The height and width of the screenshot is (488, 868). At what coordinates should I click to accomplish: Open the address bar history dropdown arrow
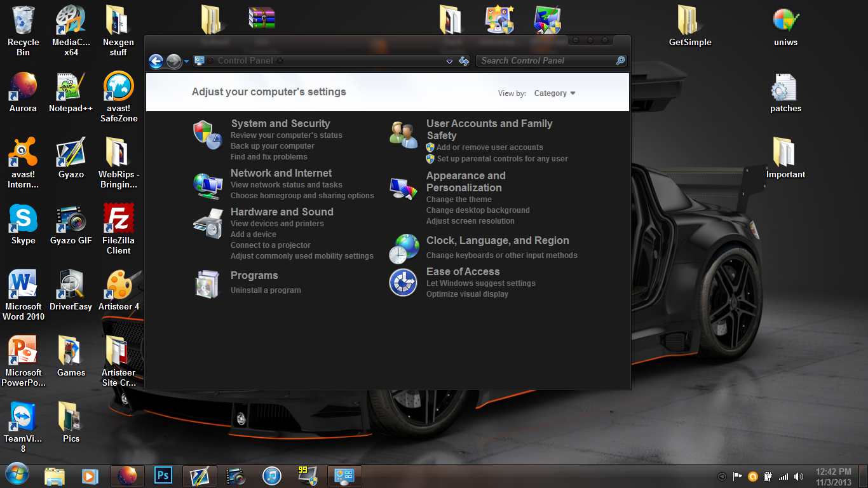click(x=449, y=61)
